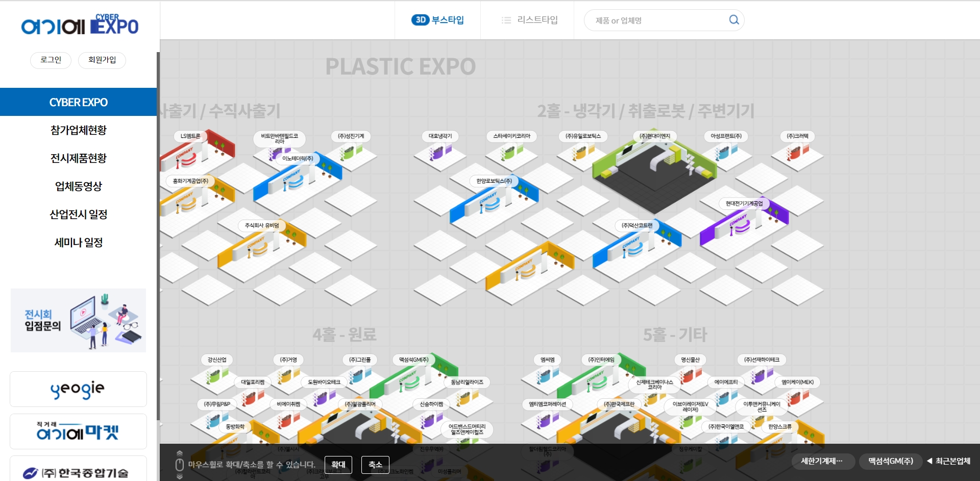
Task: Open the 산업전시 일정 menu
Action: tap(79, 214)
